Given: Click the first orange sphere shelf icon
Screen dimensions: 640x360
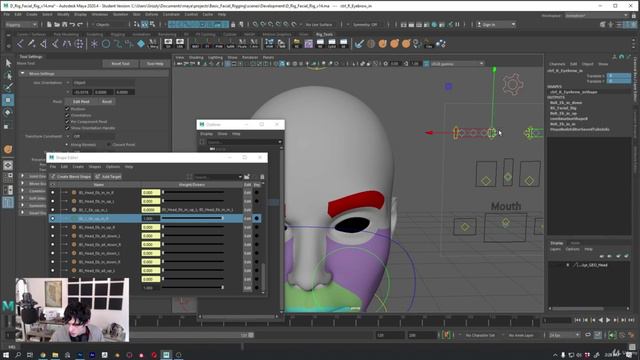Looking at the screenshot, I should click(382, 44).
